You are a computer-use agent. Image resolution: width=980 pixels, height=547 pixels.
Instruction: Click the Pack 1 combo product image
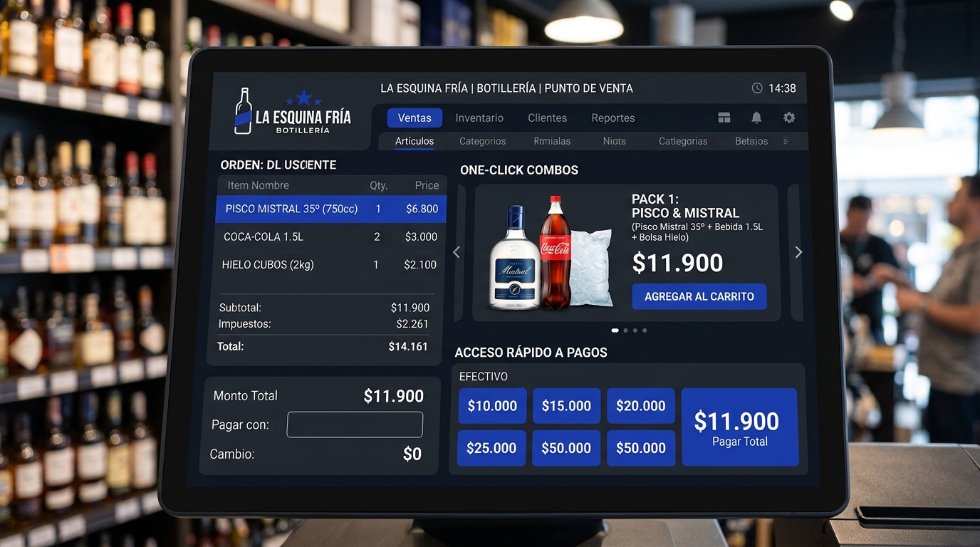[x=550, y=254]
